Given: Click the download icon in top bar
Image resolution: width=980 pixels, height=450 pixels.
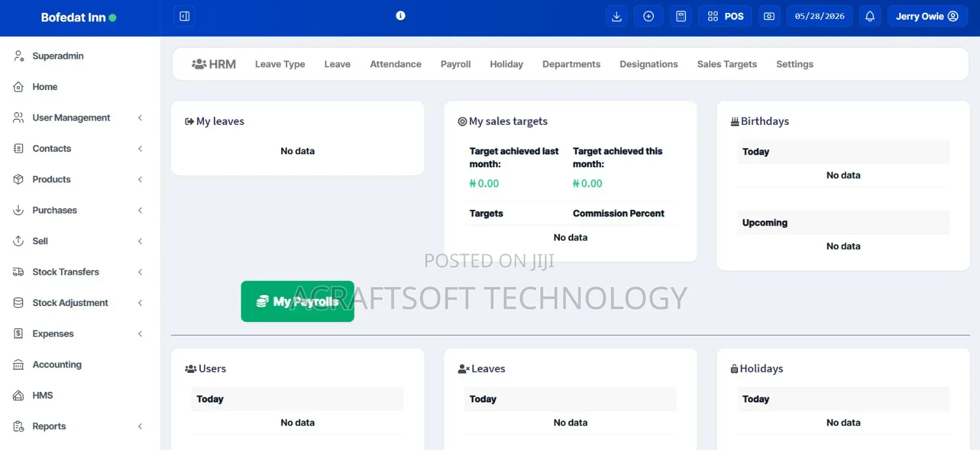Looking at the screenshot, I should [617, 17].
